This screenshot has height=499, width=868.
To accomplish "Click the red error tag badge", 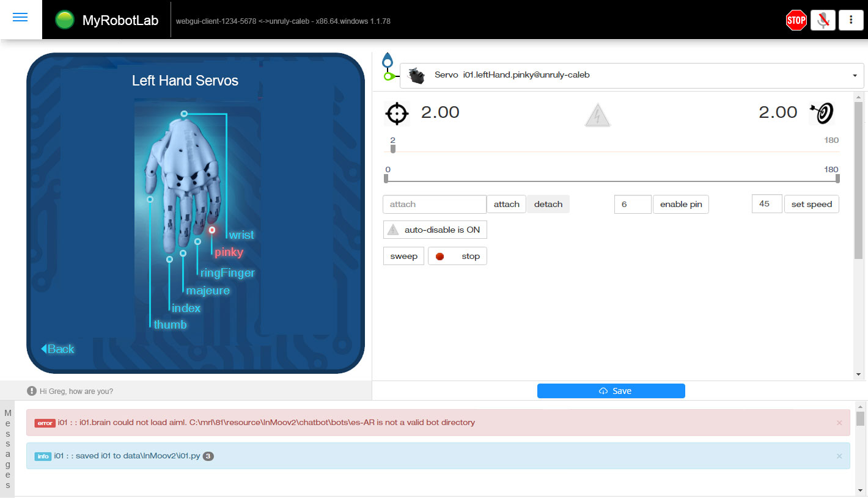I will (45, 423).
